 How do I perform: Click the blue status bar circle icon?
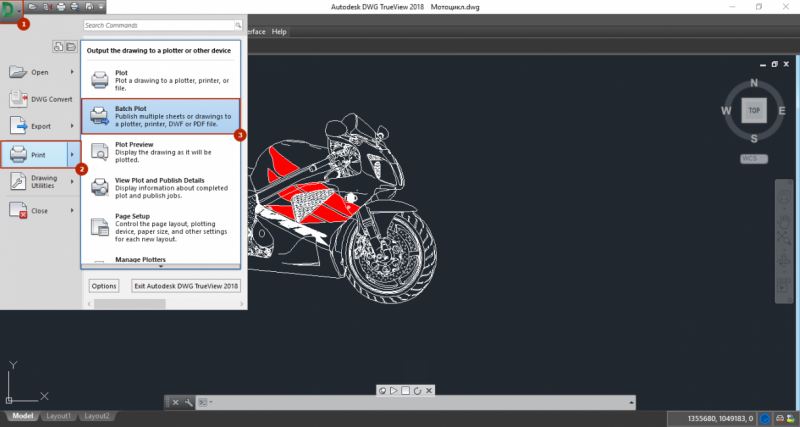765,419
